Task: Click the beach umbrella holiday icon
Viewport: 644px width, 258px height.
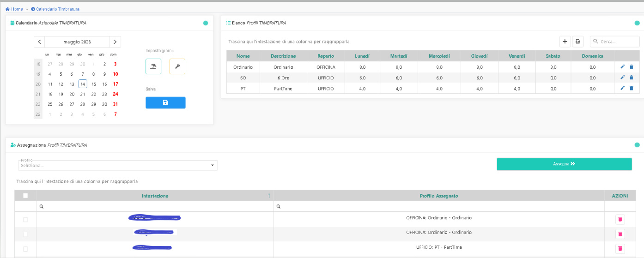Action: click(153, 66)
